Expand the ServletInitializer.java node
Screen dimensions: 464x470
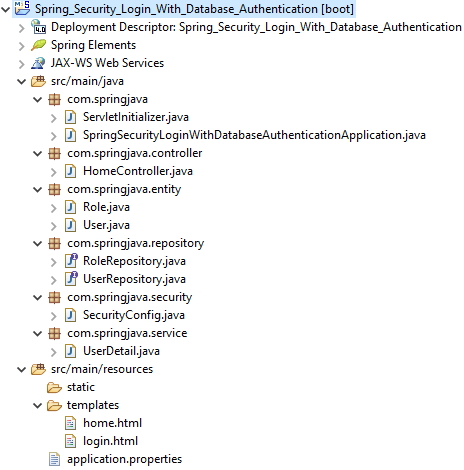(x=54, y=118)
